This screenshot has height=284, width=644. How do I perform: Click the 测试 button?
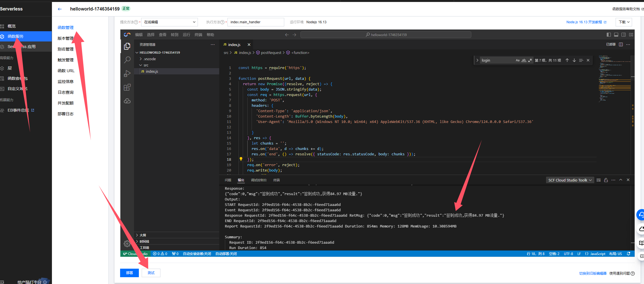(x=151, y=273)
